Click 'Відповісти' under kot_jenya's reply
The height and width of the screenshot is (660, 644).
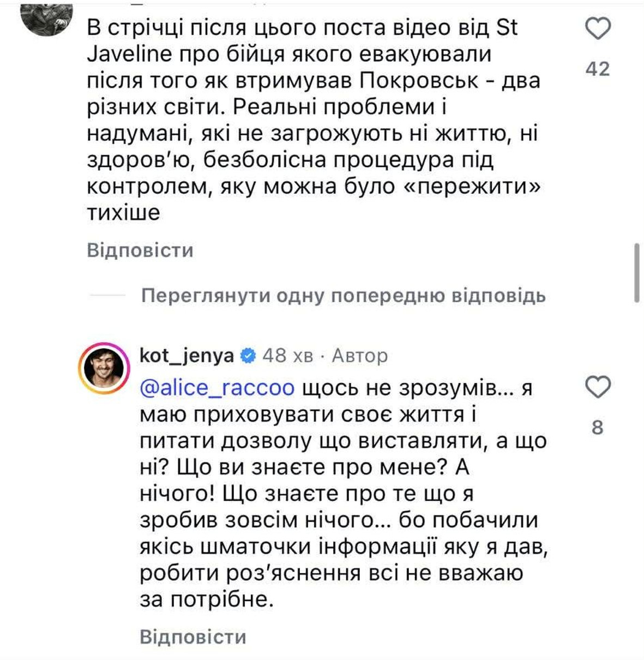click(x=194, y=635)
